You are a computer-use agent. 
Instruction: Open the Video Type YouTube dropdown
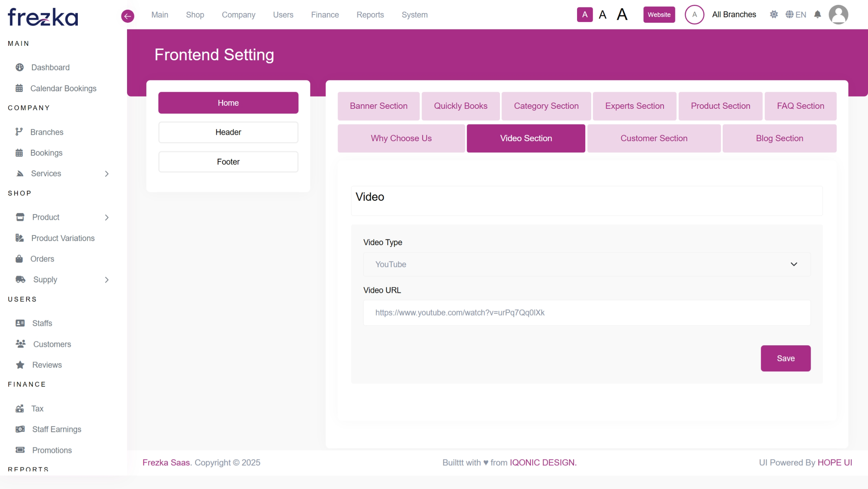[586, 264]
